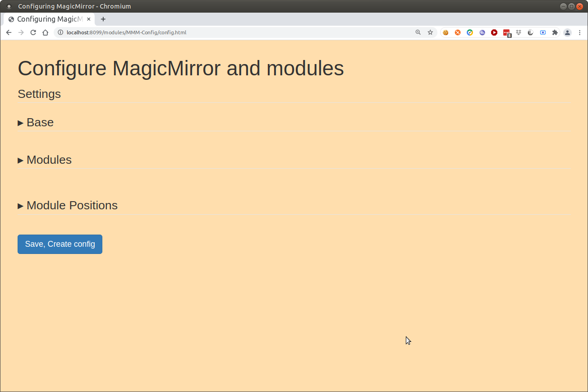Expand the Base settings section
This screenshot has height=392, width=588.
pyautogui.click(x=36, y=123)
